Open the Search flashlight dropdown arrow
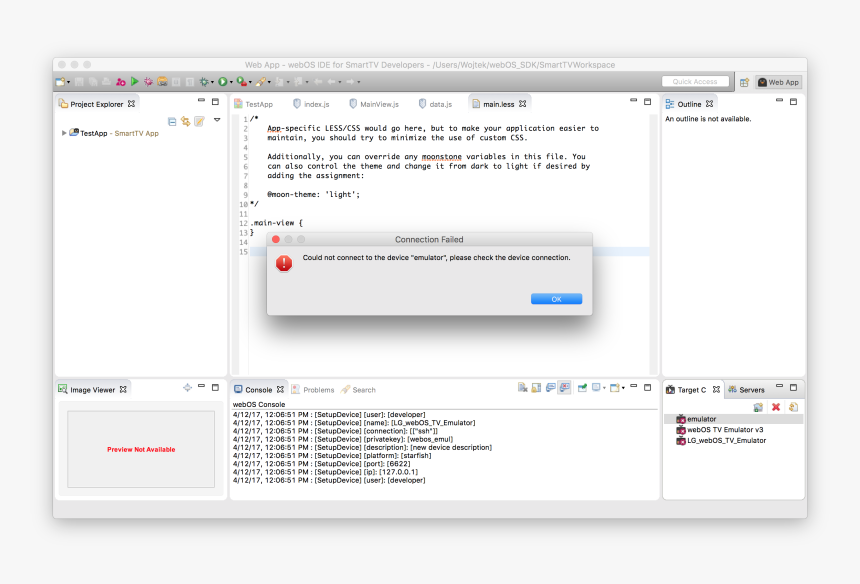This screenshot has height=584, width=860. pos(269,82)
